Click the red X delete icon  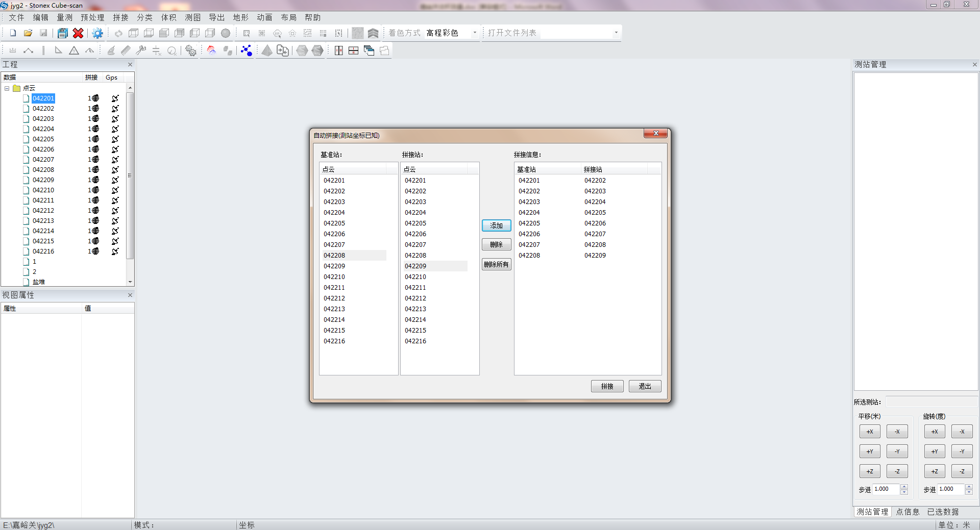coord(78,33)
